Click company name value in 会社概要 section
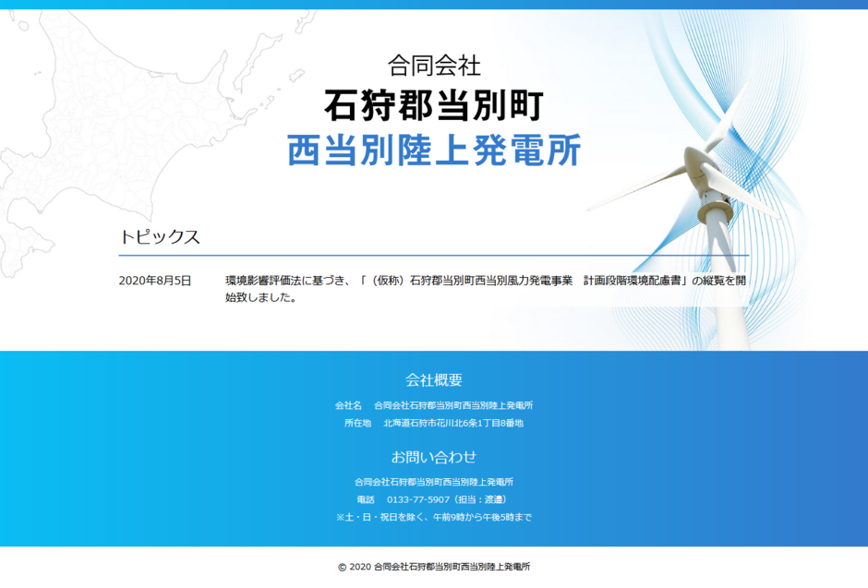Viewport: 868px width, 588px height. [453, 405]
